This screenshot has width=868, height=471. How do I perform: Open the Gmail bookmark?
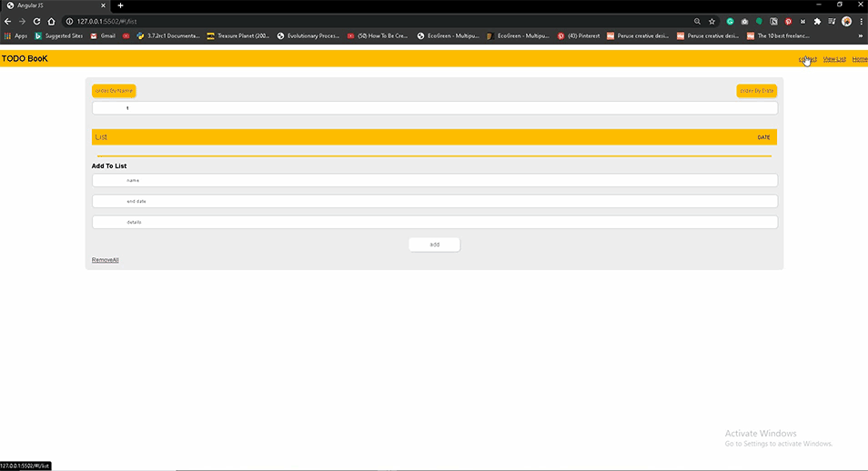click(x=103, y=36)
